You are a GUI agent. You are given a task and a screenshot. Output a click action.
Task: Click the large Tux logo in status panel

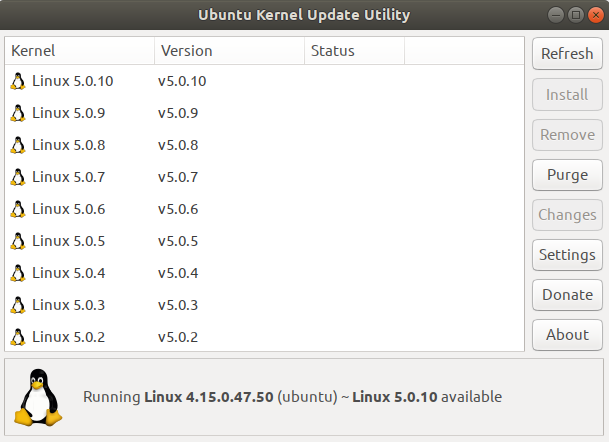point(38,397)
